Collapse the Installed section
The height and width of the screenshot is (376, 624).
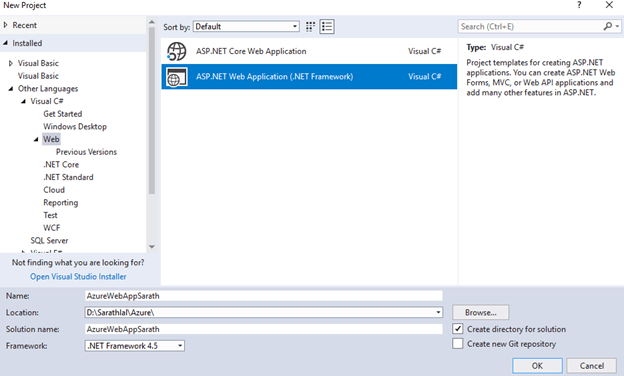point(5,43)
